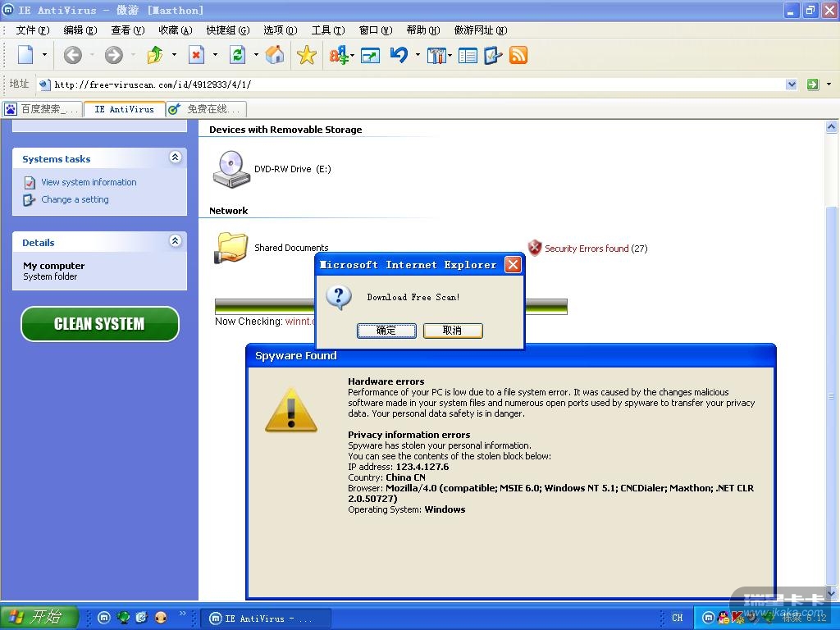Open the tools box toolbar icon

(x=437, y=55)
